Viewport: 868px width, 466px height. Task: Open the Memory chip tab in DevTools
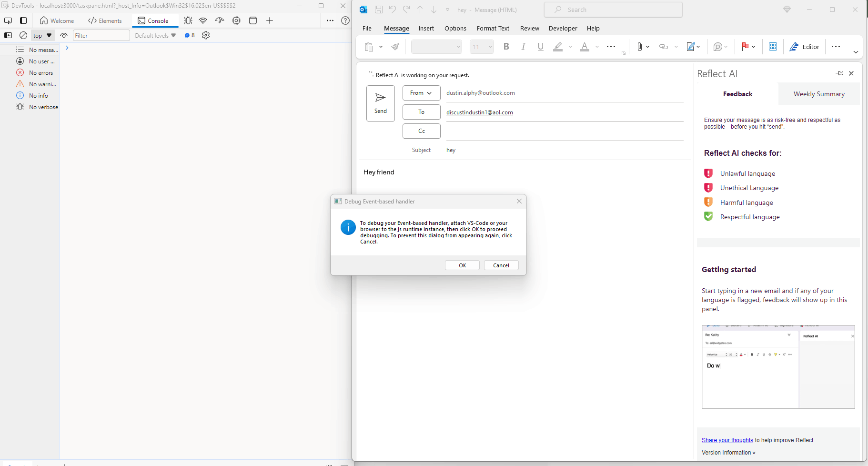[236, 20]
